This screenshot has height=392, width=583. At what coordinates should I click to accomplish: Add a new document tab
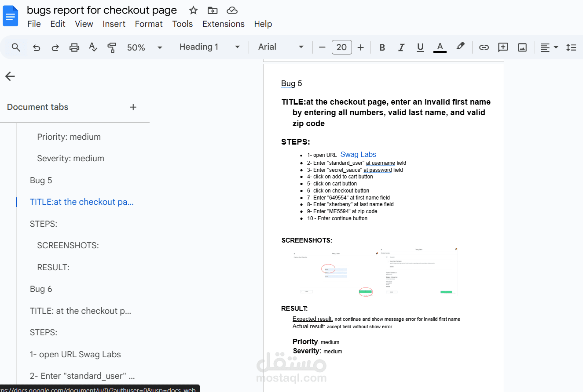(x=133, y=107)
